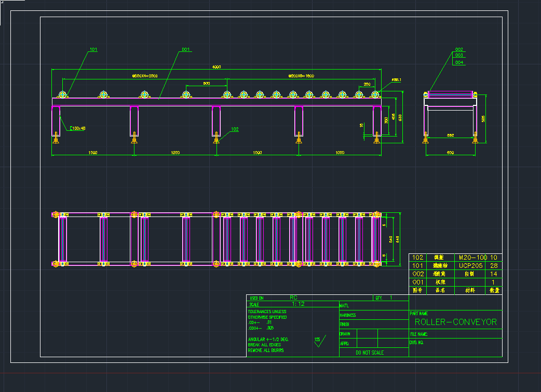Screen dimensions: 541x392
Task: Select the M20-100 entry in parts table
Action: [x=470, y=257]
